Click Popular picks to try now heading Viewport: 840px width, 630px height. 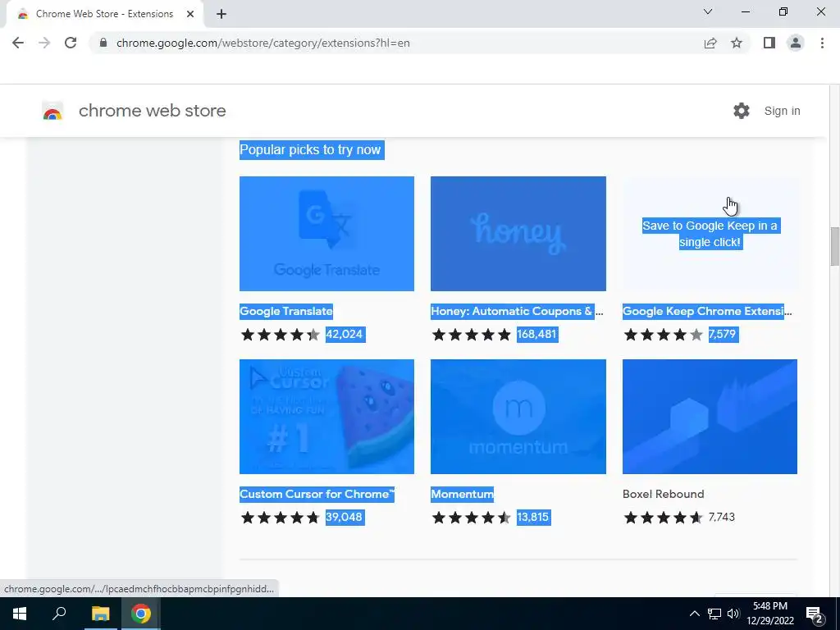[x=311, y=149]
